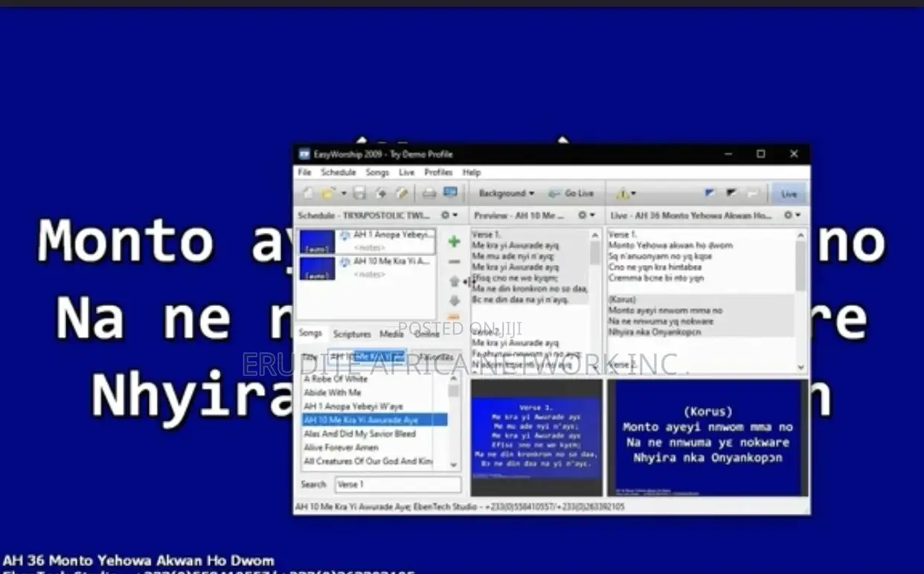
Task: Open the Live panel gear options
Action: pos(792,215)
